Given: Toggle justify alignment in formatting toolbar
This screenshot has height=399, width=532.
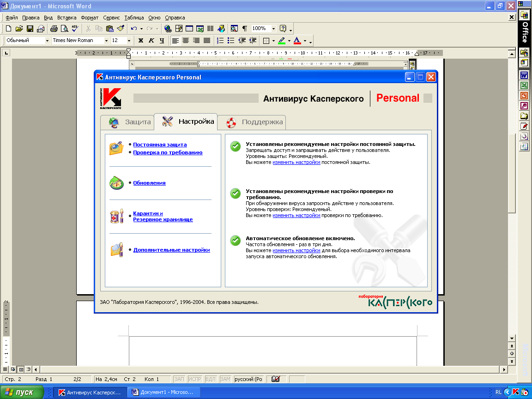Looking at the screenshot, I should point(206,41).
